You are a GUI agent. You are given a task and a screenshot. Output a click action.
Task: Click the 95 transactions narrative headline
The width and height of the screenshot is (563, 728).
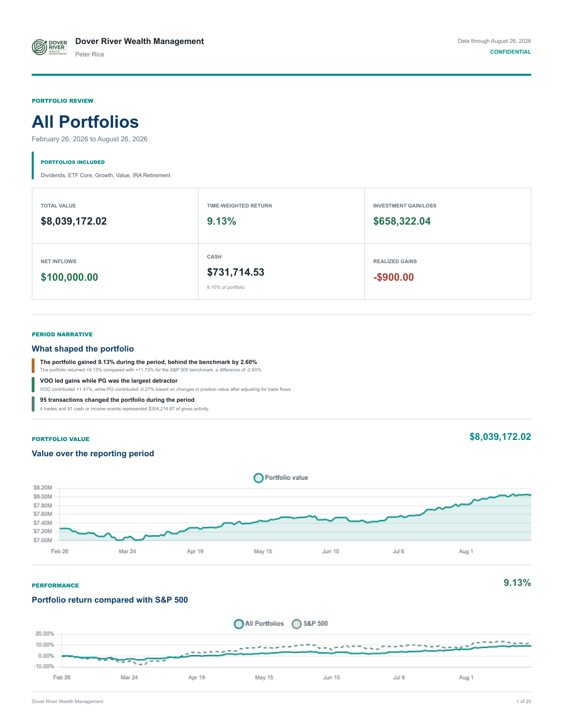tap(117, 400)
